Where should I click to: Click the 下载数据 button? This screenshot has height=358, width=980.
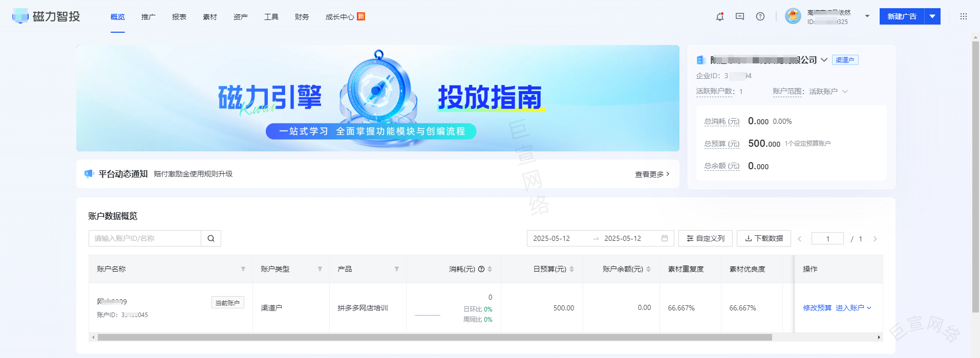[x=764, y=238]
